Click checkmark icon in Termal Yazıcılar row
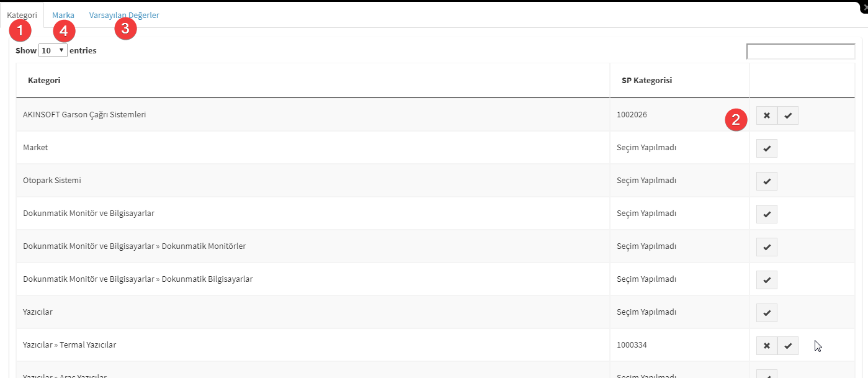The height and width of the screenshot is (378, 868). tap(788, 346)
